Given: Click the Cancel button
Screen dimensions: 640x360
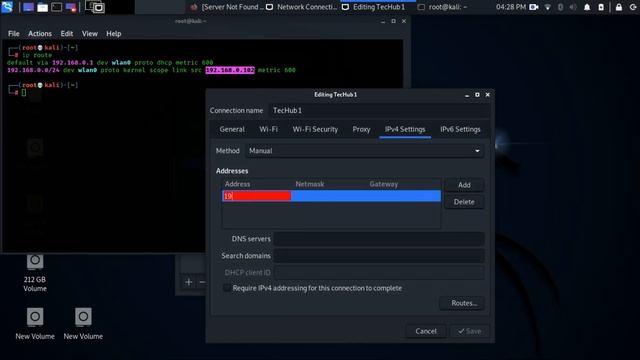Looking at the screenshot, I should 426,331.
